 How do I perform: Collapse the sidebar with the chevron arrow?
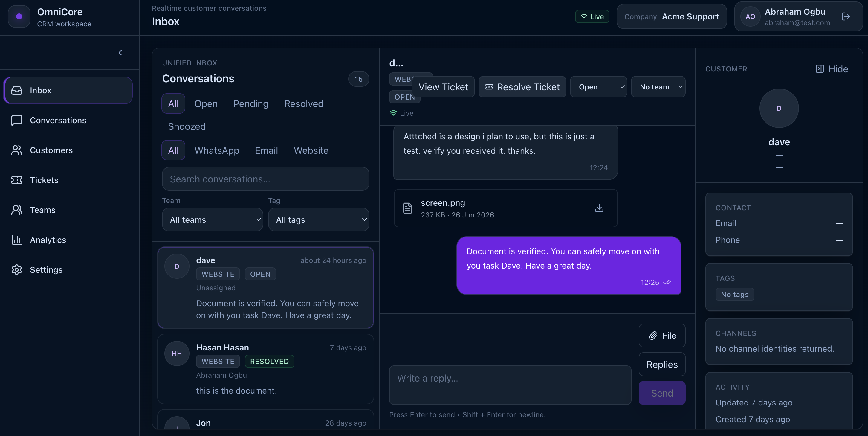120,53
